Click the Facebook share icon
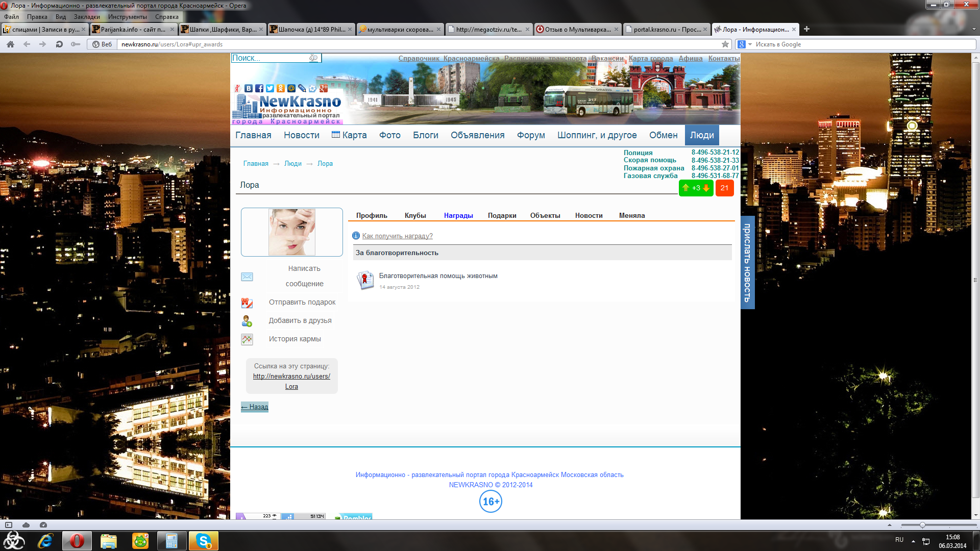 [x=259, y=88]
